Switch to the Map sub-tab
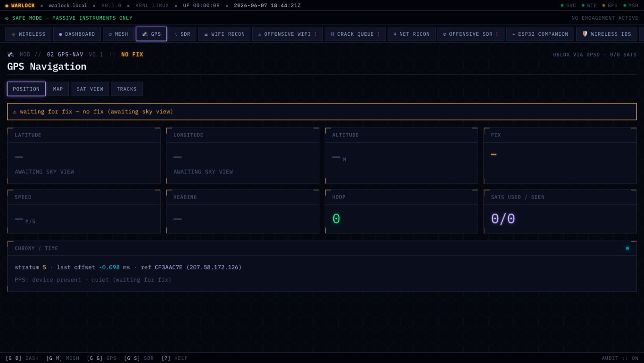Viewport: 644px width, 363px height. pos(58,89)
